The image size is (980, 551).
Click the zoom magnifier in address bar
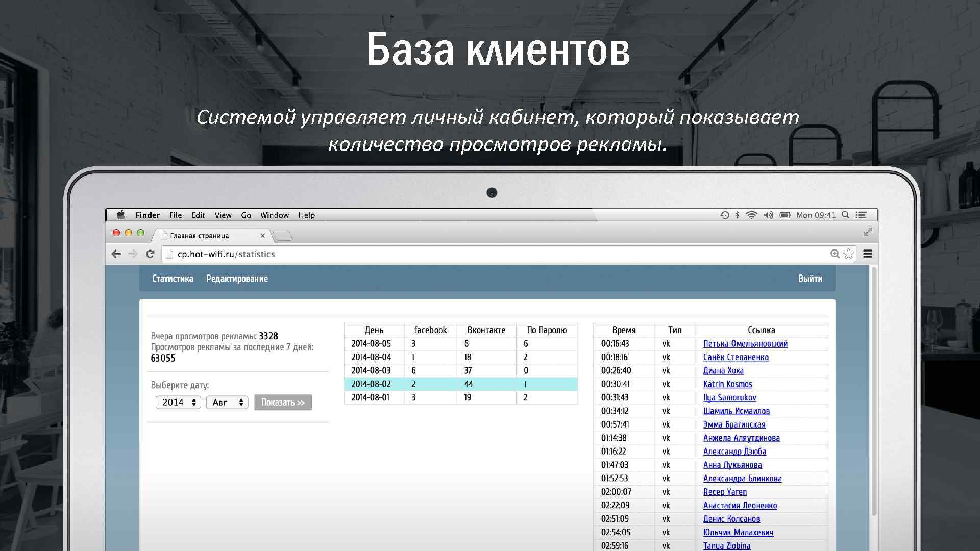(835, 254)
